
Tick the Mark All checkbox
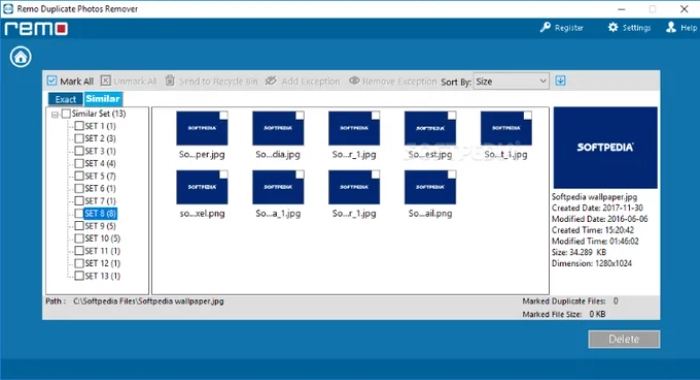coord(52,80)
